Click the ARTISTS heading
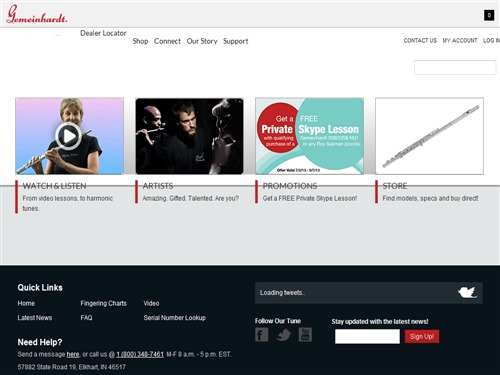The height and width of the screenshot is (375, 500). tap(158, 186)
